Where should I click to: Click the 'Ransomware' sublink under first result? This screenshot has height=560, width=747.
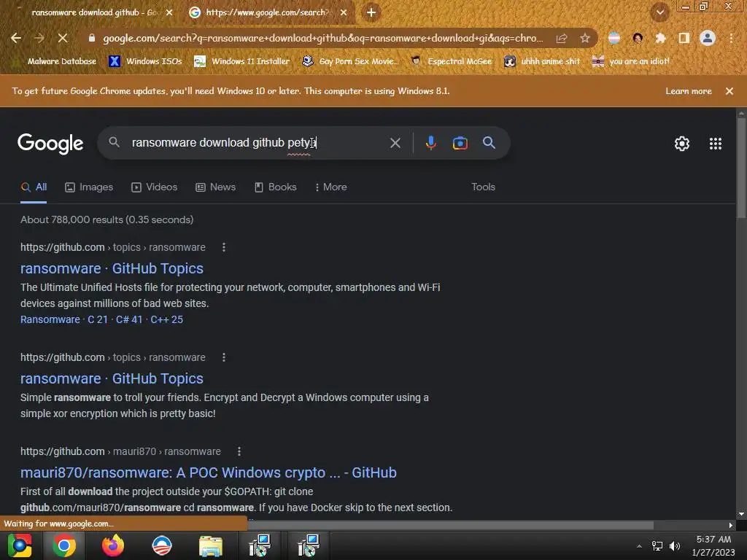click(x=50, y=319)
